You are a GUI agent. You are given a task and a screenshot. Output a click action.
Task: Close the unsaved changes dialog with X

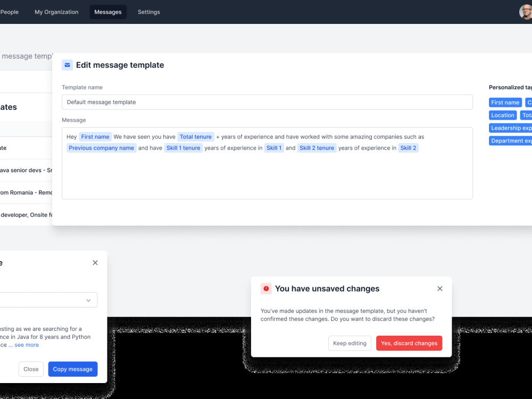point(440,289)
